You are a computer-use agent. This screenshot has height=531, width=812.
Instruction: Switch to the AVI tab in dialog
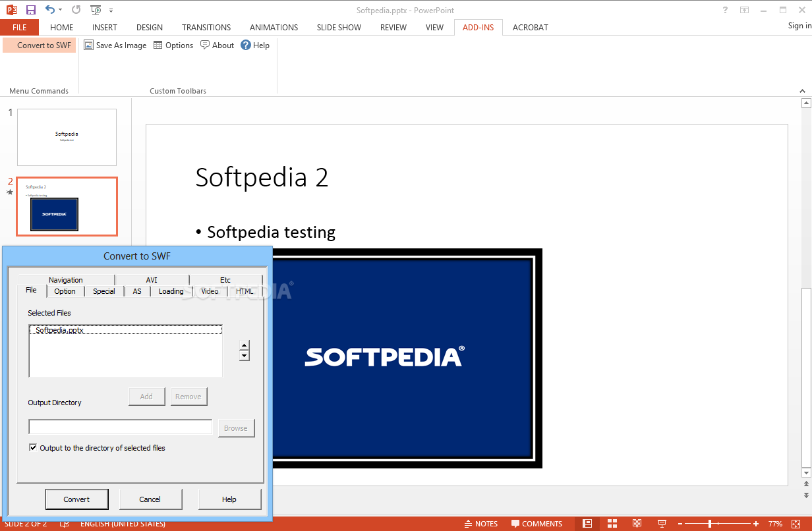click(152, 280)
